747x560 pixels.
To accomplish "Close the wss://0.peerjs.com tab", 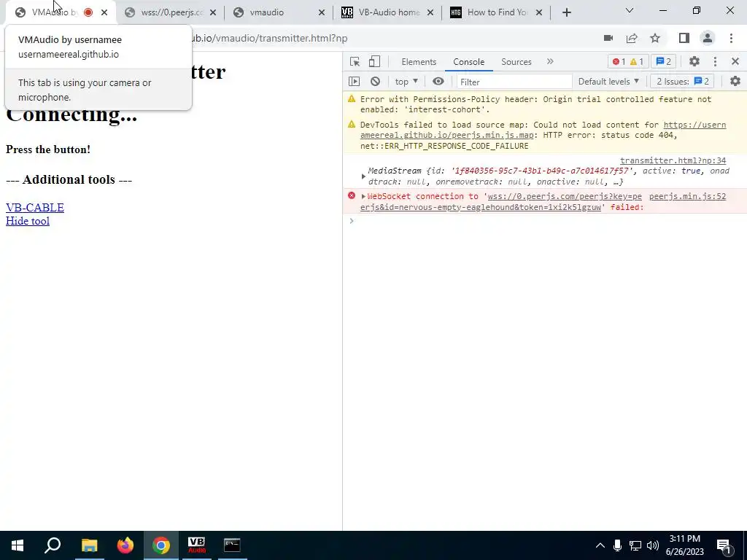I will 213,12.
